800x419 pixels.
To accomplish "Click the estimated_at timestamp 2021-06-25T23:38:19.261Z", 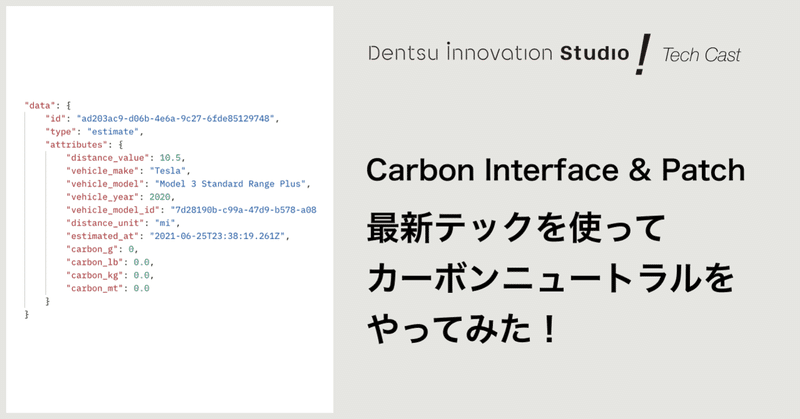I will [217, 236].
